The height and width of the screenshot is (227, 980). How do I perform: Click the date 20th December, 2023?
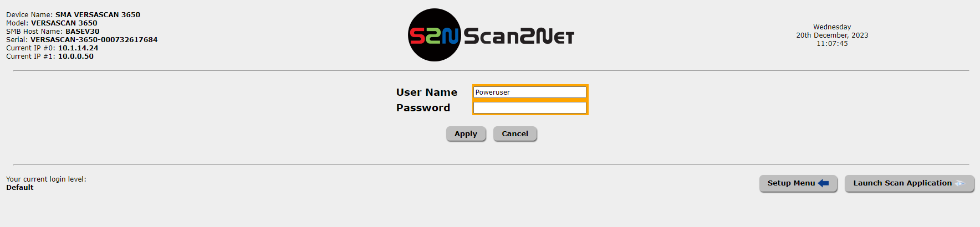point(832,35)
